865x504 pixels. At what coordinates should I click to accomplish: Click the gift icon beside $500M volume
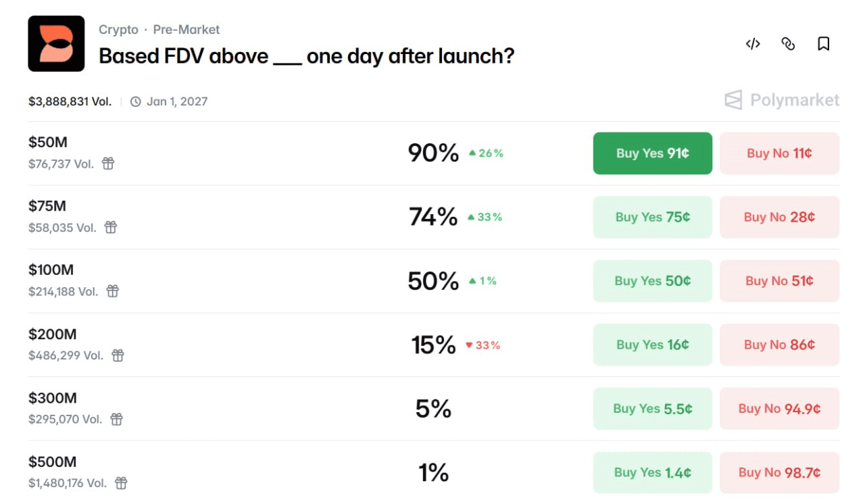point(121,483)
